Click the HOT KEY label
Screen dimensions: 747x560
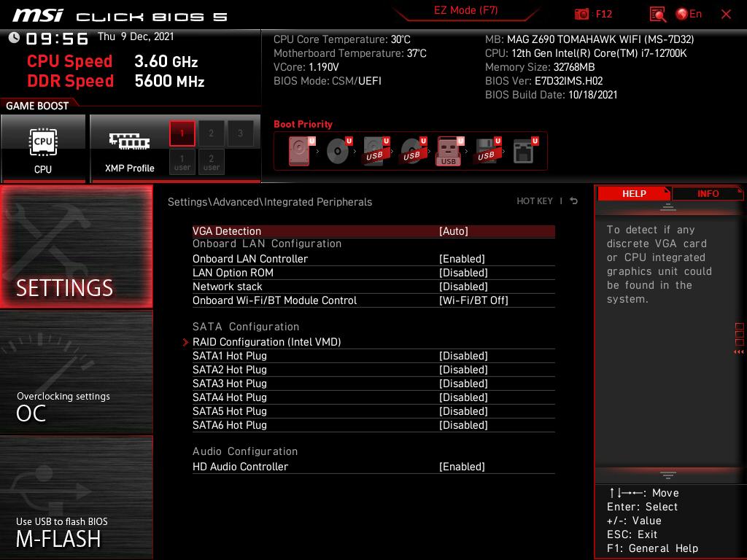535,201
